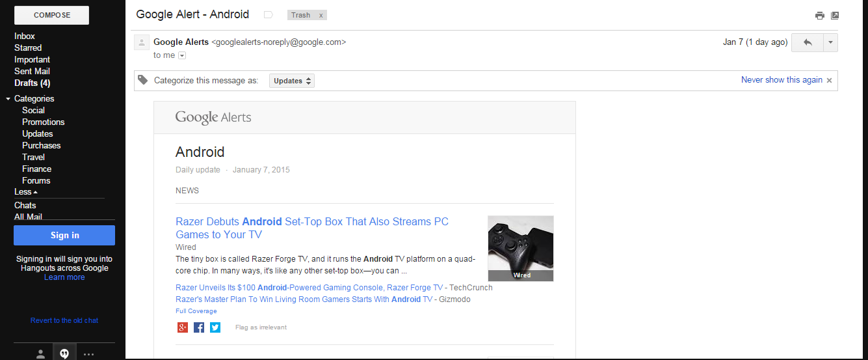Image resolution: width=868 pixels, height=360 pixels.
Task: Open Drafts (4)
Action: pyautogui.click(x=32, y=83)
